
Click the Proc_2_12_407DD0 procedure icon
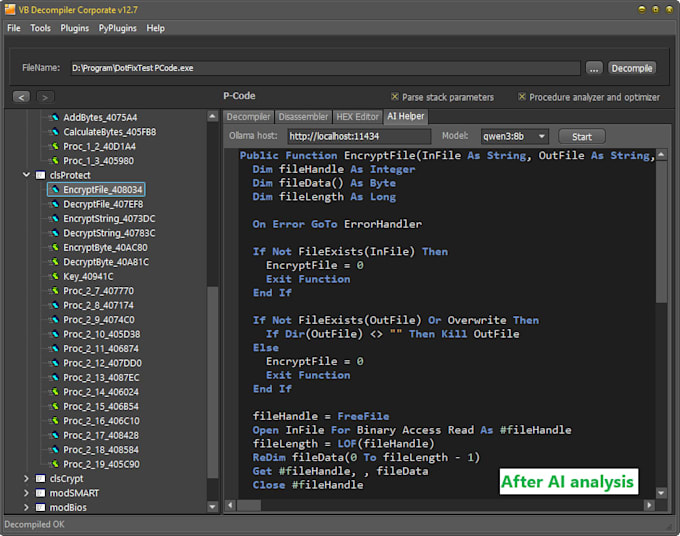click(x=55, y=363)
